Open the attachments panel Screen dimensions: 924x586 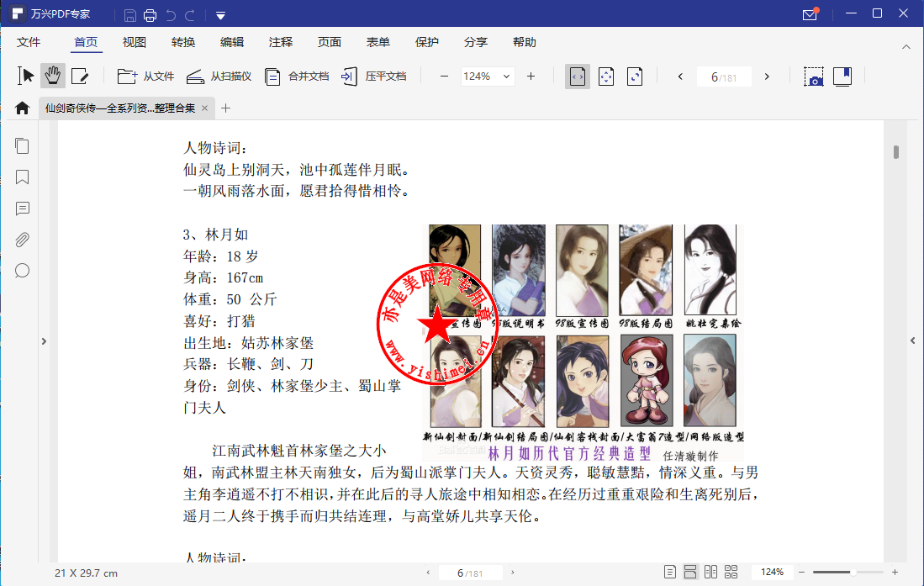pyautogui.click(x=23, y=240)
